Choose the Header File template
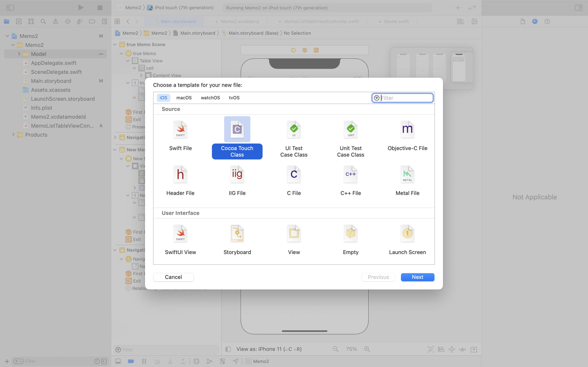Image resolution: width=588 pixels, height=367 pixels. [x=180, y=174]
